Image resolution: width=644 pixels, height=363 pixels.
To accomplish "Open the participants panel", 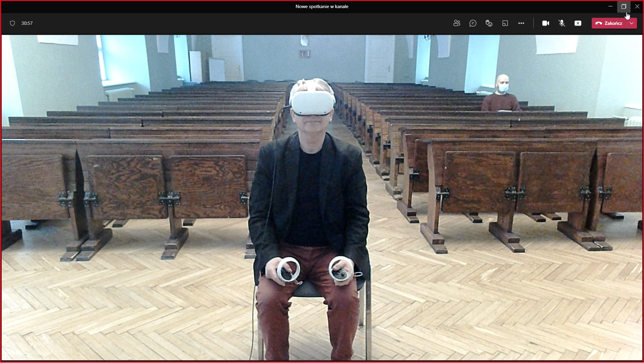I will 457,23.
